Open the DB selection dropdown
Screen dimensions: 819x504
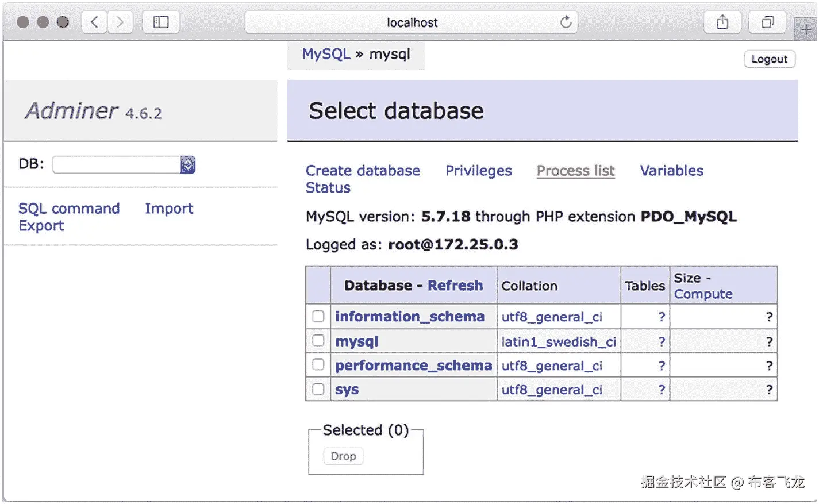(124, 164)
